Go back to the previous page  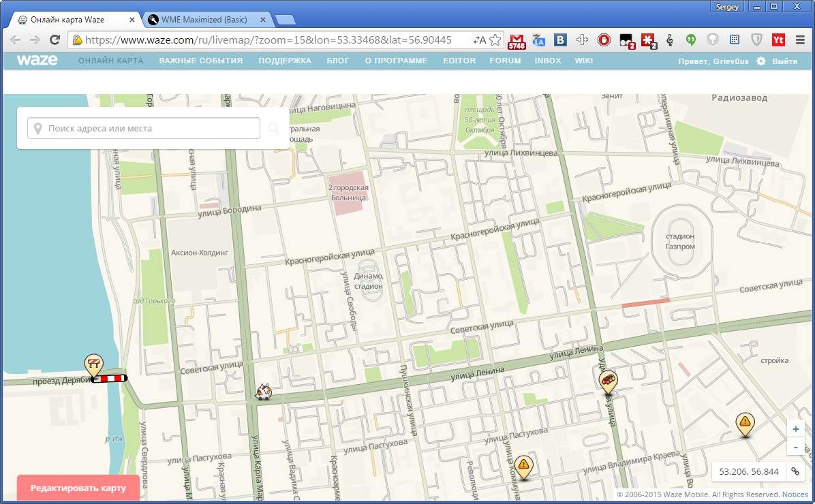click(15, 40)
